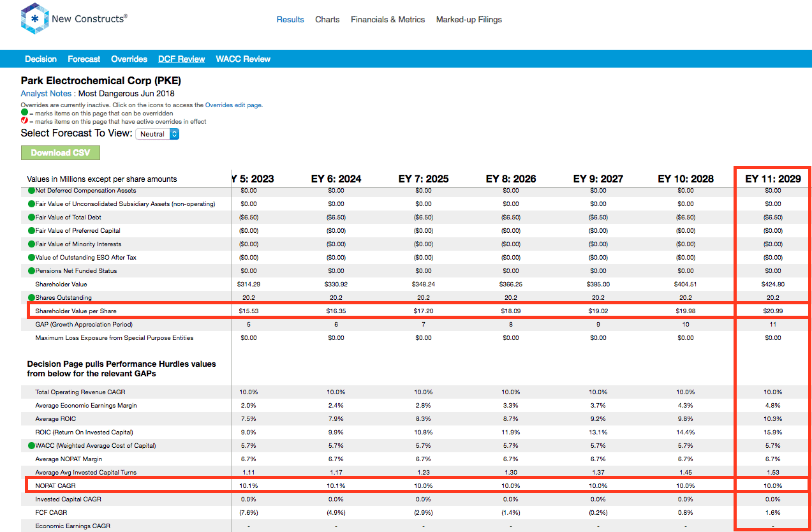Image resolution: width=812 pixels, height=532 pixels.
Task: Click the EY 7: 2025 column header
Action: [424, 179]
